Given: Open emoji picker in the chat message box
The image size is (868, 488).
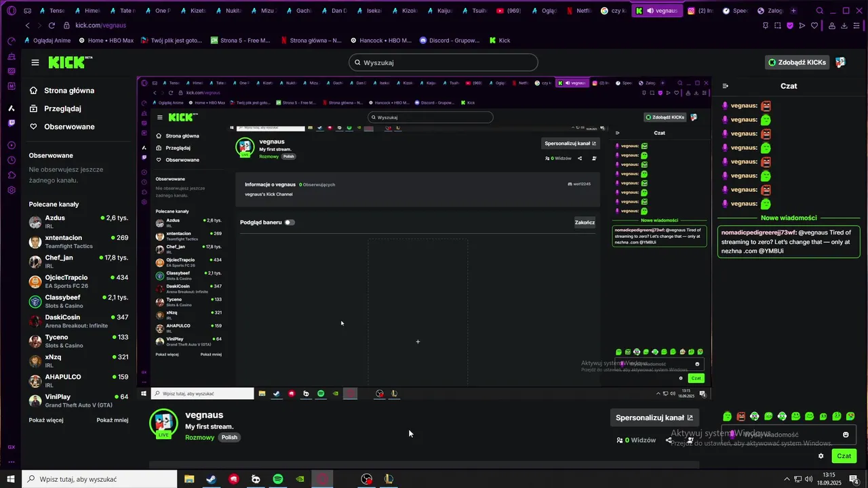Looking at the screenshot, I should 846,434.
